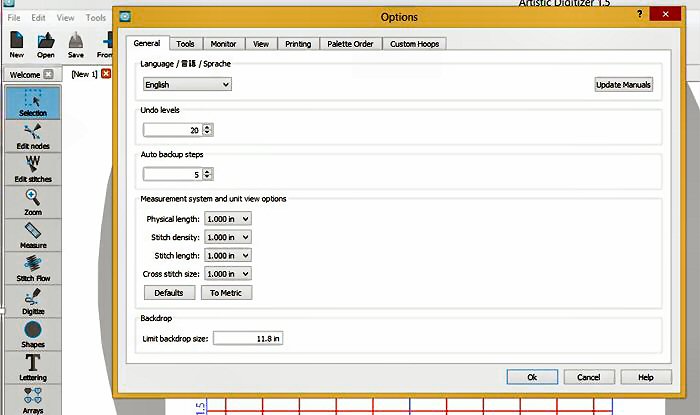Open the Physical length unit dropdown
Image resolution: width=700 pixels, height=415 pixels.
click(228, 219)
